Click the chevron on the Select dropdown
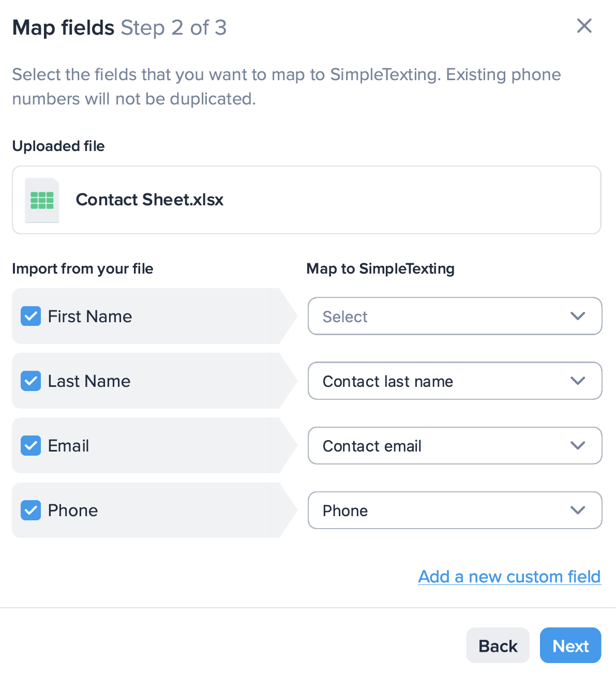This screenshot has width=616, height=676. [578, 316]
